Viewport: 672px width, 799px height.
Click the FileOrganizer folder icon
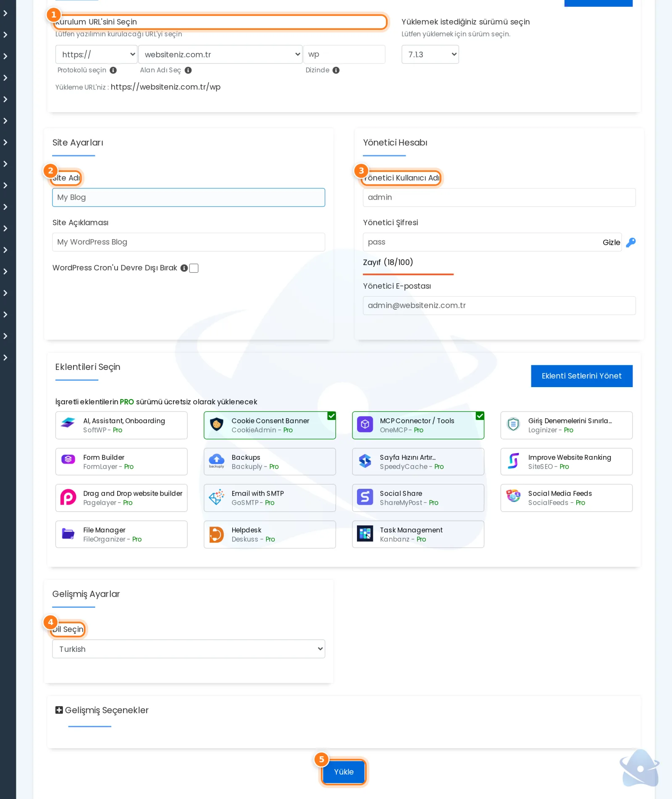(x=68, y=534)
